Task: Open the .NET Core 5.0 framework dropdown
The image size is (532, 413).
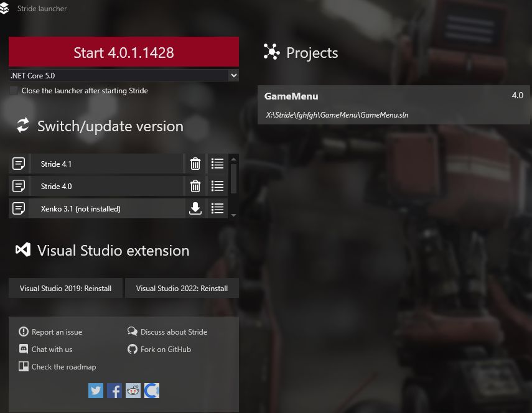Action: click(123, 76)
